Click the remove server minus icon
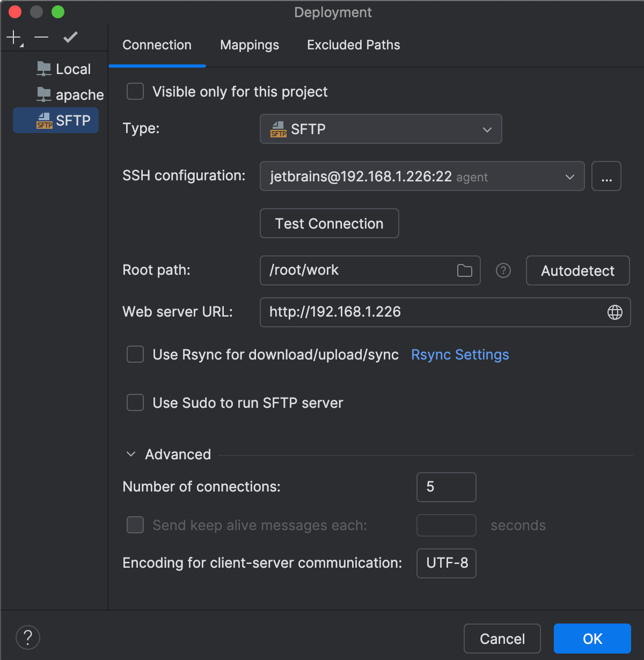644x660 pixels. [41, 38]
